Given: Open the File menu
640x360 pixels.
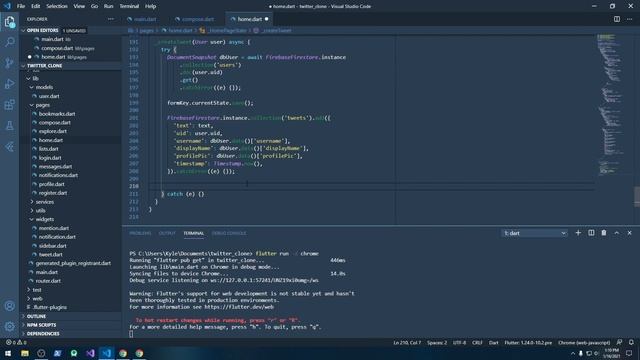Looking at the screenshot, I should click(21, 6).
